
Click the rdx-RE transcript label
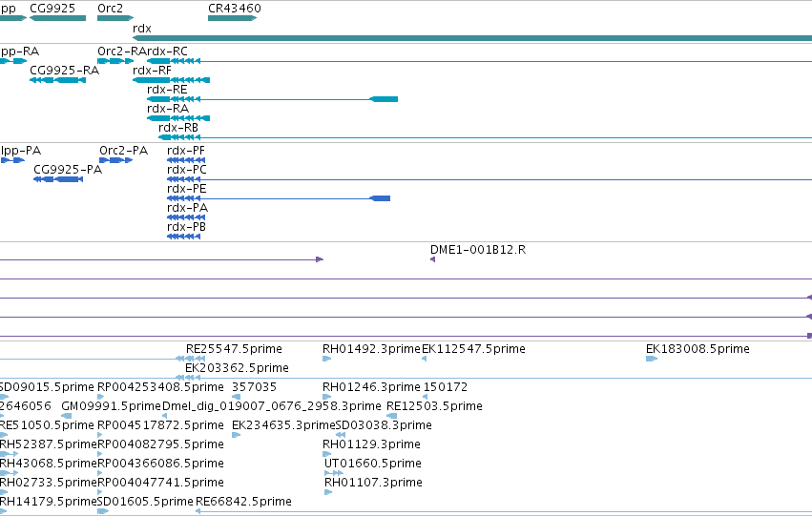(167, 90)
